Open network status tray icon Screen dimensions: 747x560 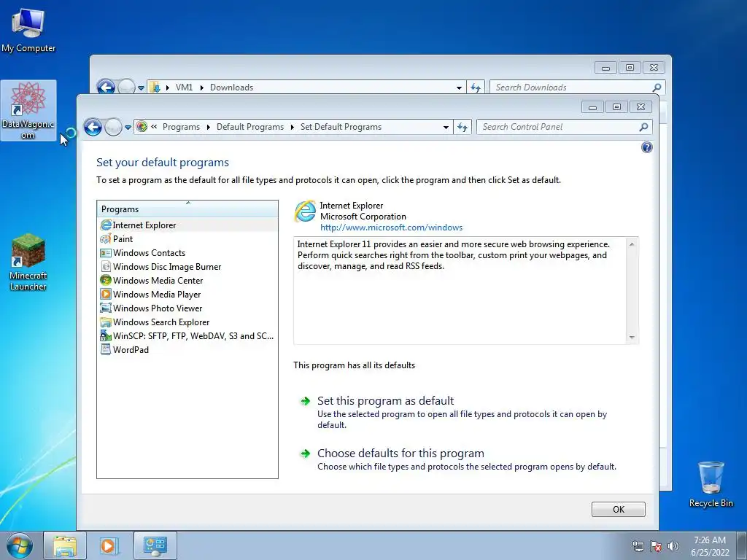[638, 546]
